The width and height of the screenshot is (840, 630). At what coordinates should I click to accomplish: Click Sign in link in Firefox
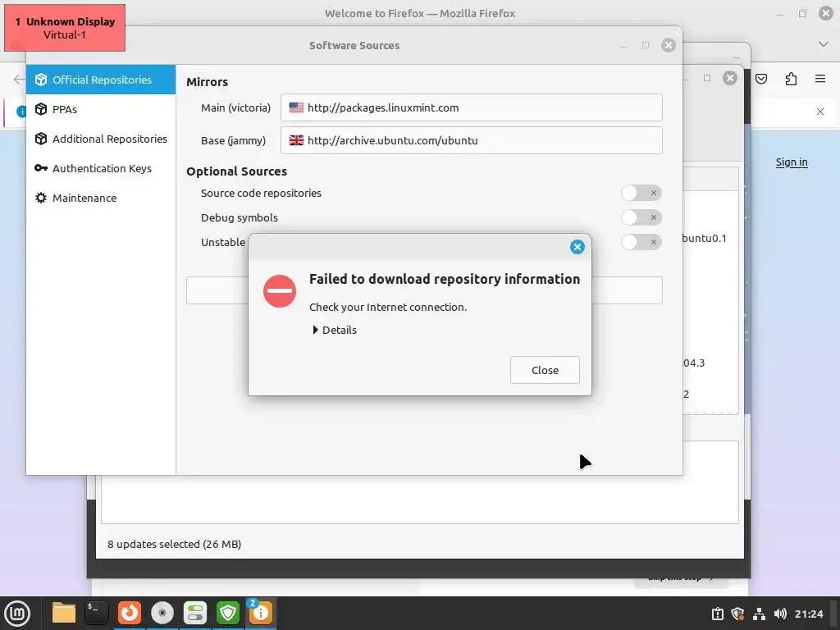[x=792, y=162]
